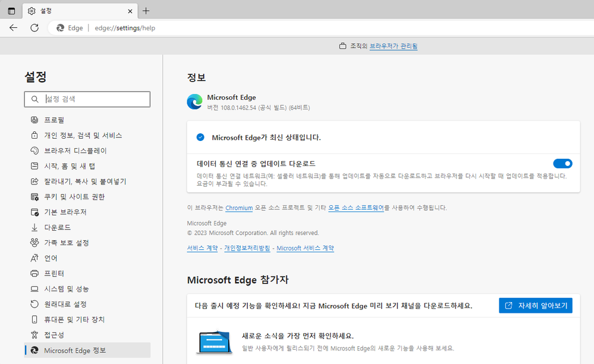
Task: Click the browser back arrow icon
Action: (x=13, y=27)
